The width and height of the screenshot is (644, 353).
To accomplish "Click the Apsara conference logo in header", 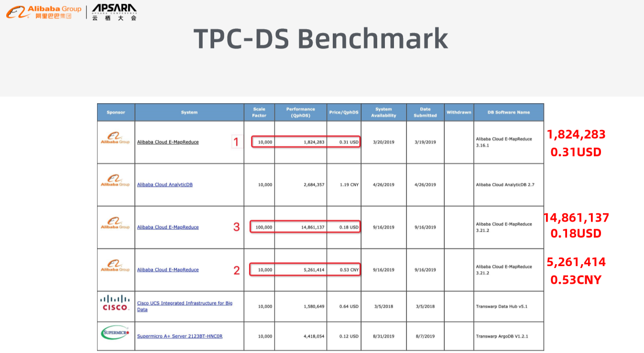I will point(114,12).
